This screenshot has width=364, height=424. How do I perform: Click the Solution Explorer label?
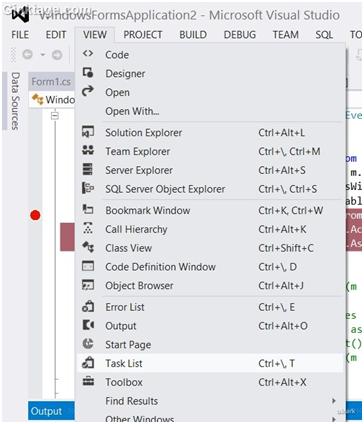point(144,133)
